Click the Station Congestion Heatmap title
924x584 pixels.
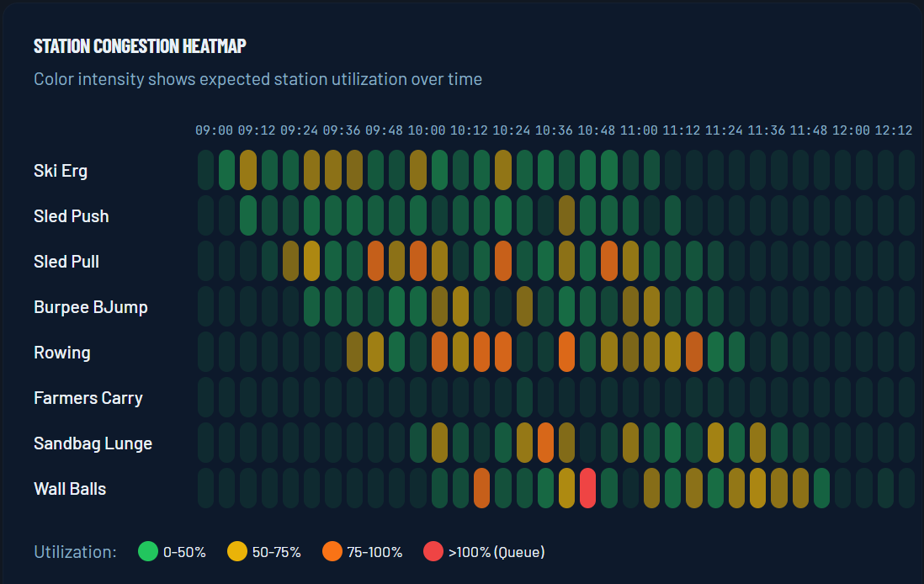point(140,46)
